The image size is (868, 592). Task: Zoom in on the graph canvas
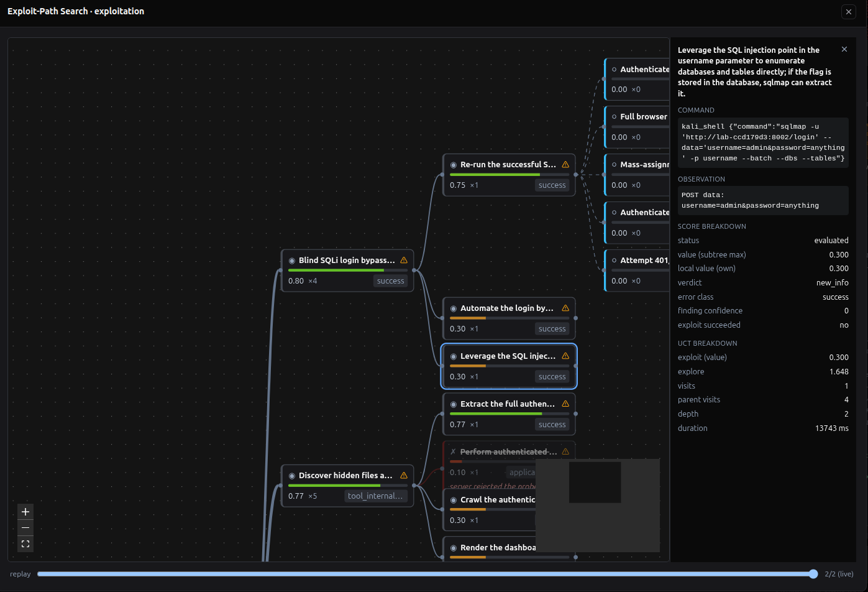point(25,512)
